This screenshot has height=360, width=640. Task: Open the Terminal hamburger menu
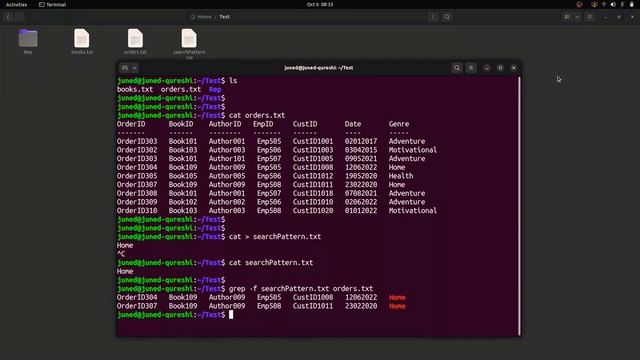(471, 68)
